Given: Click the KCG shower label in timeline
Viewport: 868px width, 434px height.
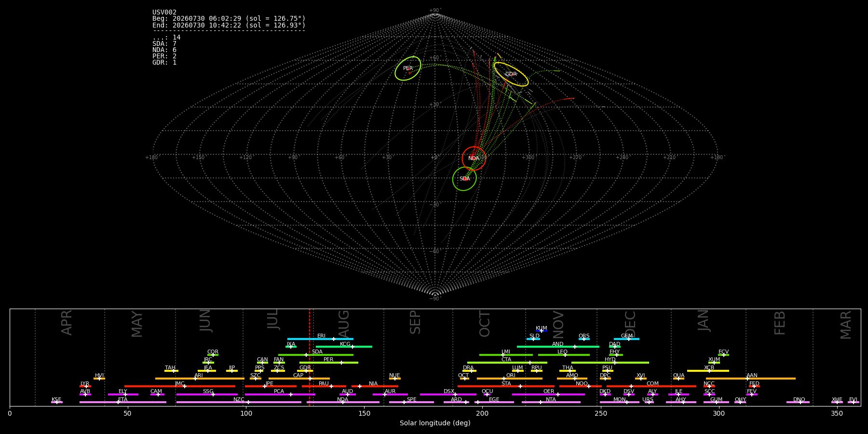Looking at the screenshot, I should [345, 344].
